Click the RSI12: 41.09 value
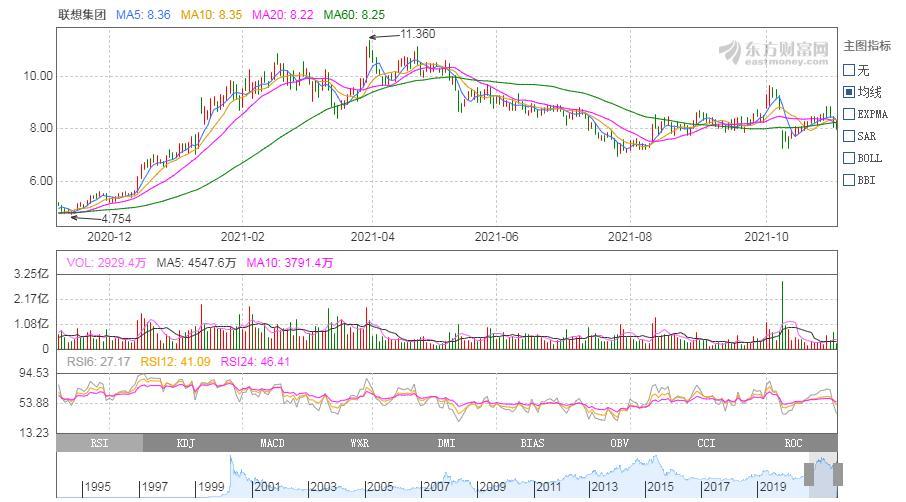The height and width of the screenshot is (502, 906). click(176, 362)
